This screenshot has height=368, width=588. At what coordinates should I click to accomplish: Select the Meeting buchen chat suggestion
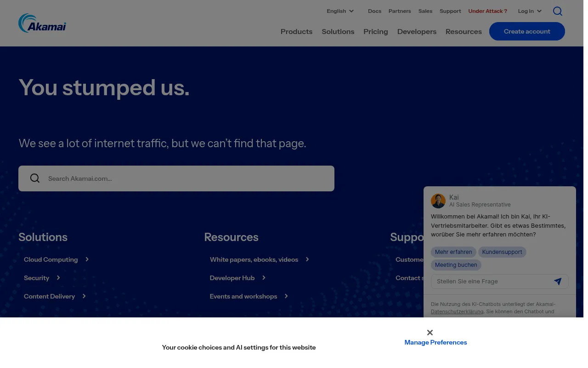[x=456, y=265]
